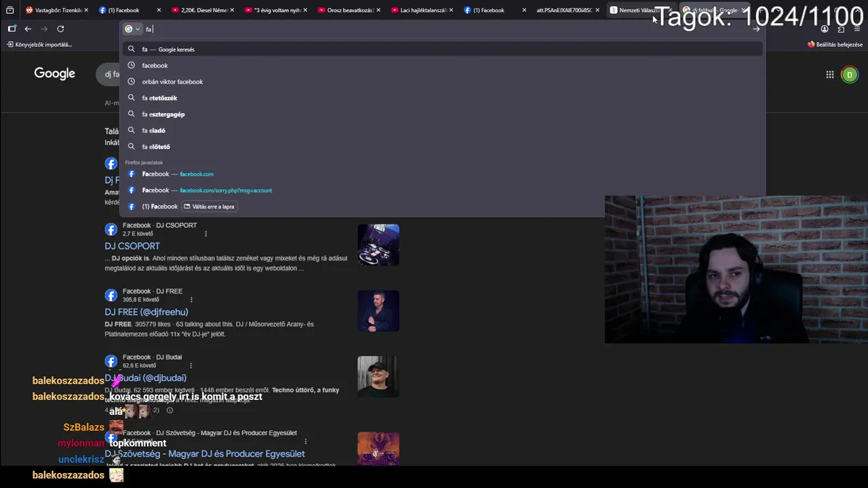The image size is (868, 488).
Task: Open the "DJ Budai (@djbudai)" result link
Action: (146, 378)
